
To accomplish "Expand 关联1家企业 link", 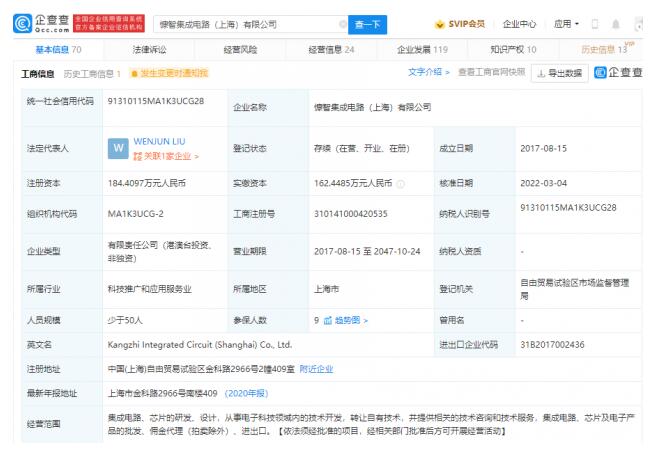I will [166, 156].
